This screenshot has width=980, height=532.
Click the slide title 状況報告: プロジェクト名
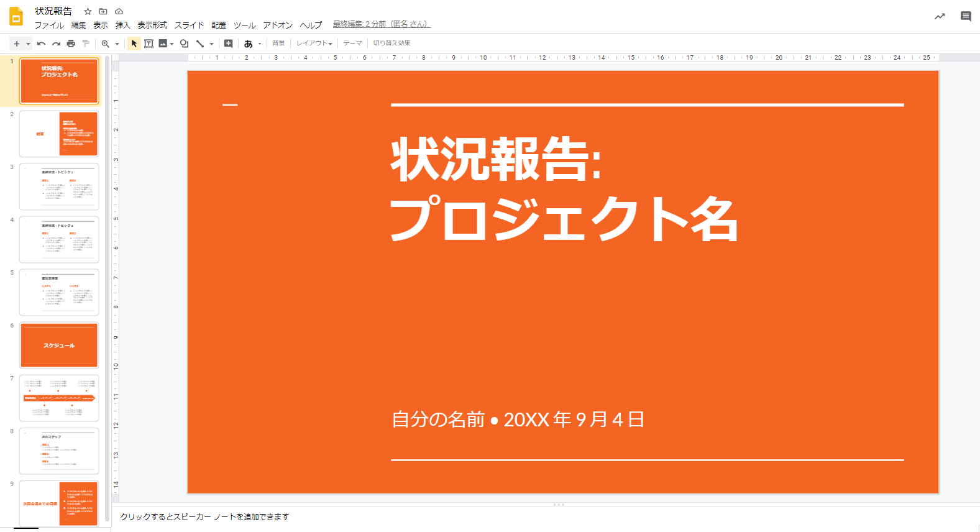tap(564, 189)
